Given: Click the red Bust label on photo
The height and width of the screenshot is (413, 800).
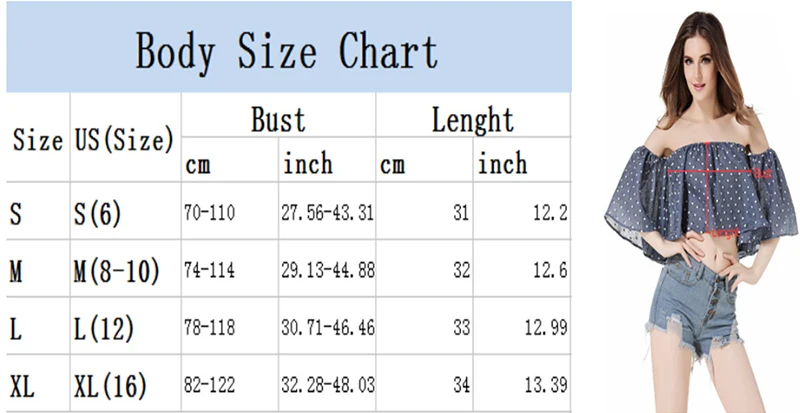Looking at the screenshot, I should [x=763, y=173].
